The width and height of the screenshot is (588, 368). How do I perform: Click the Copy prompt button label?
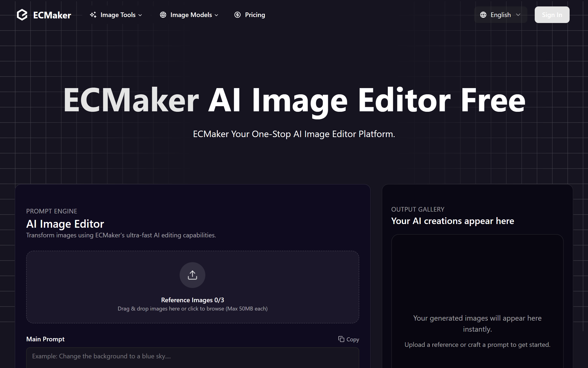[x=353, y=339]
